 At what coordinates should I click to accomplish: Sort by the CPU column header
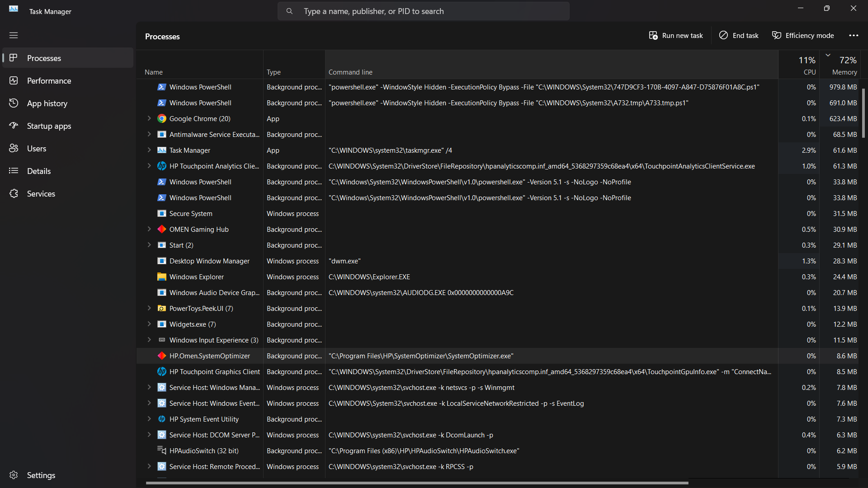(x=799, y=65)
